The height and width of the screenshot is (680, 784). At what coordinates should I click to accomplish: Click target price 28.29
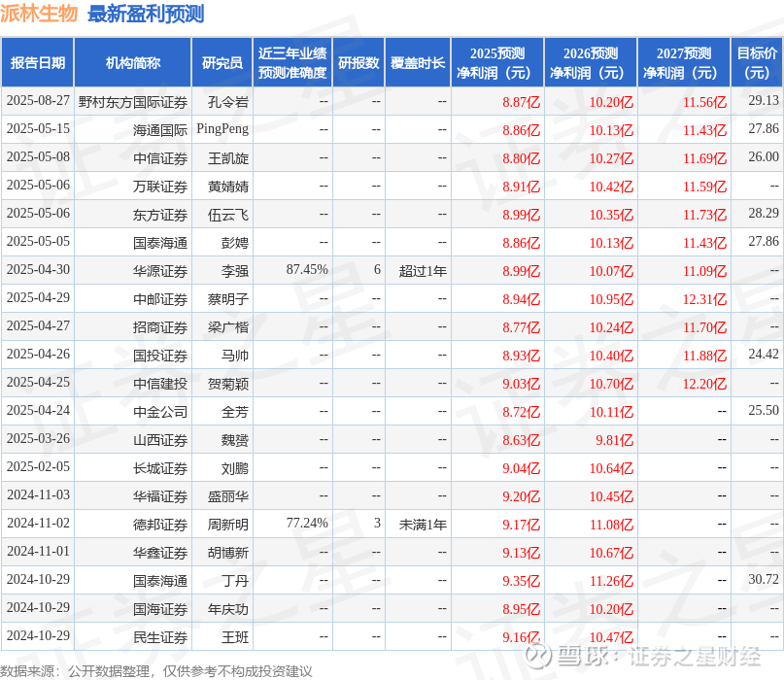(764, 213)
